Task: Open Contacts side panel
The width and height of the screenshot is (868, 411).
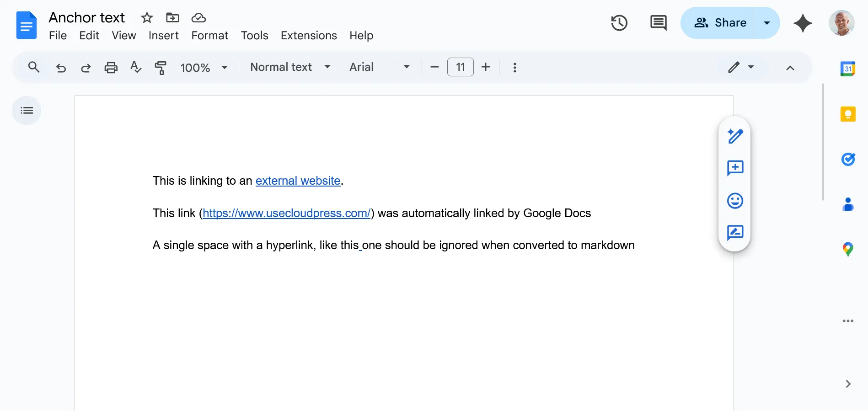Action: point(848,204)
